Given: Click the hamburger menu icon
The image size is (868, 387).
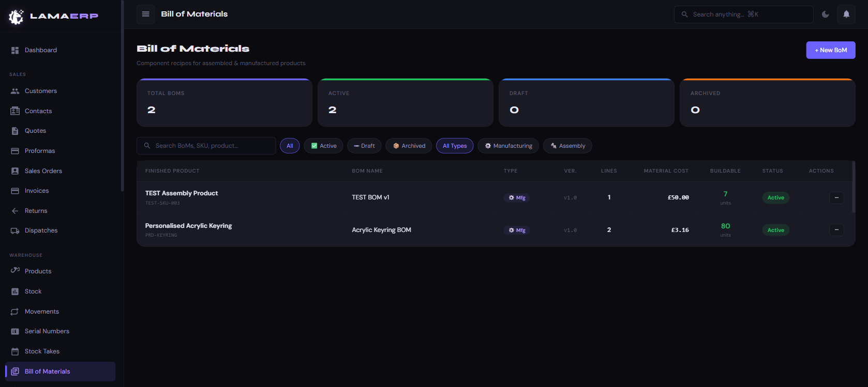Looking at the screenshot, I should point(146,14).
